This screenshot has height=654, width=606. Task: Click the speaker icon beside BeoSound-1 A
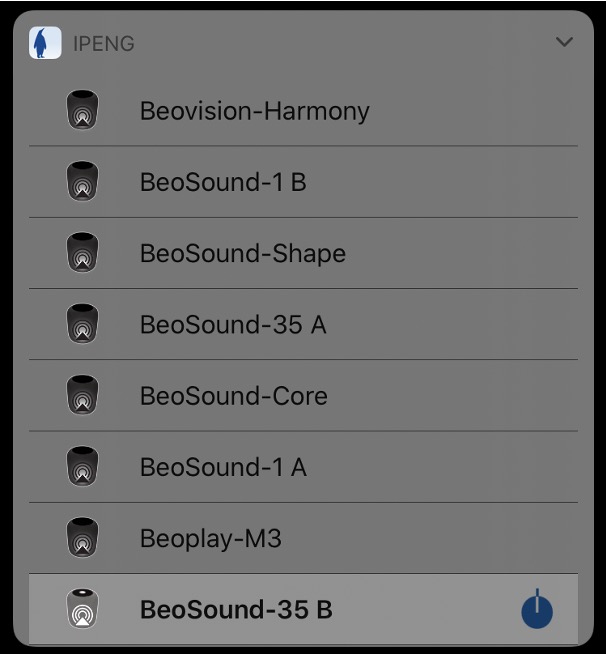(x=83, y=467)
